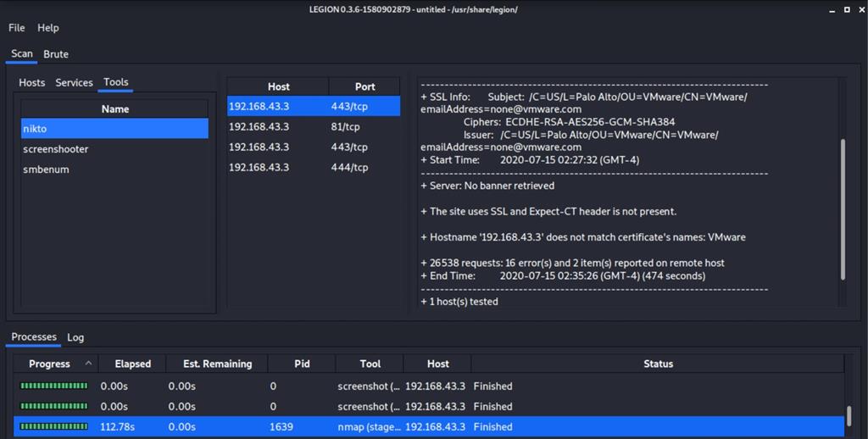The width and height of the screenshot is (868, 439).
Task: Click the Progress column sort arrow
Action: [x=88, y=364]
